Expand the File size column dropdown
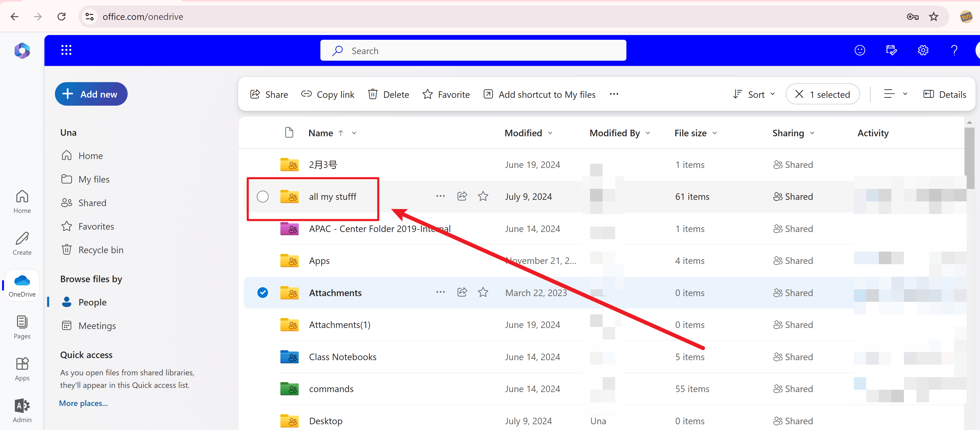The height and width of the screenshot is (430, 980). [715, 133]
